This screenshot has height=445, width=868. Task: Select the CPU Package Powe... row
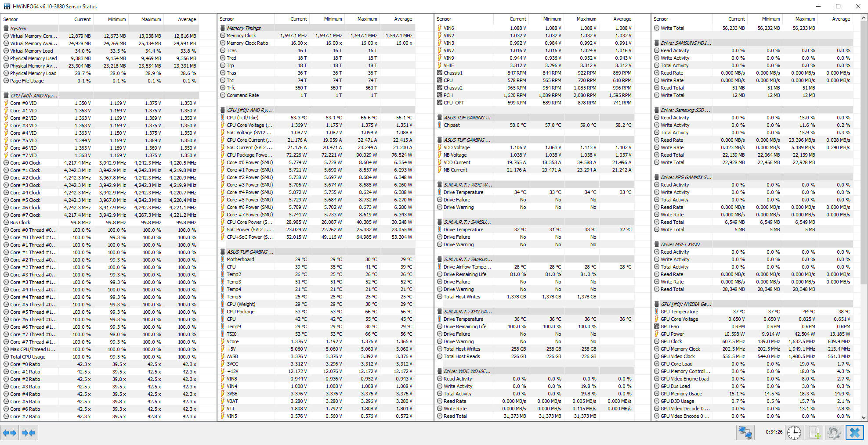click(317, 155)
